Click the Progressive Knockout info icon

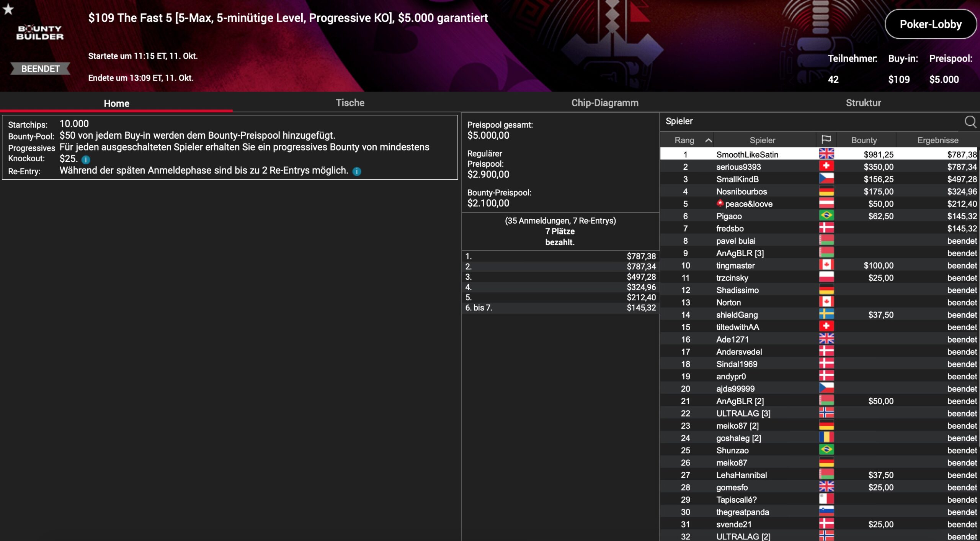86,159
